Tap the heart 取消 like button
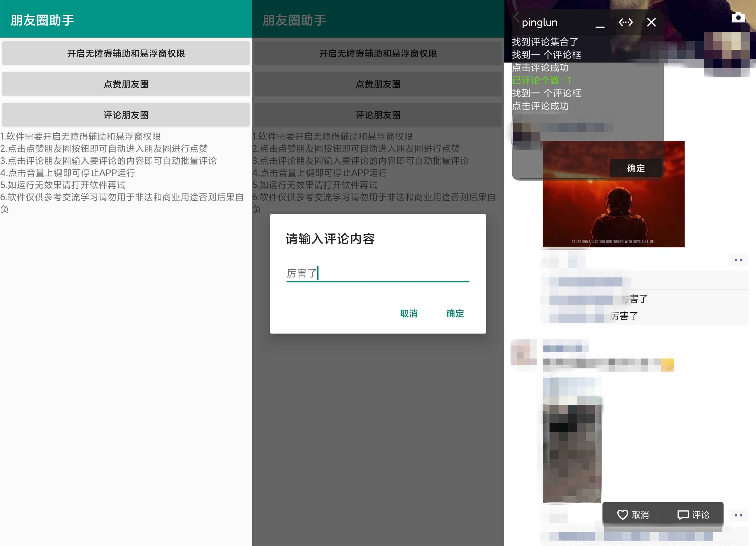Viewport: 756px width, 546px height. (x=633, y=515)
